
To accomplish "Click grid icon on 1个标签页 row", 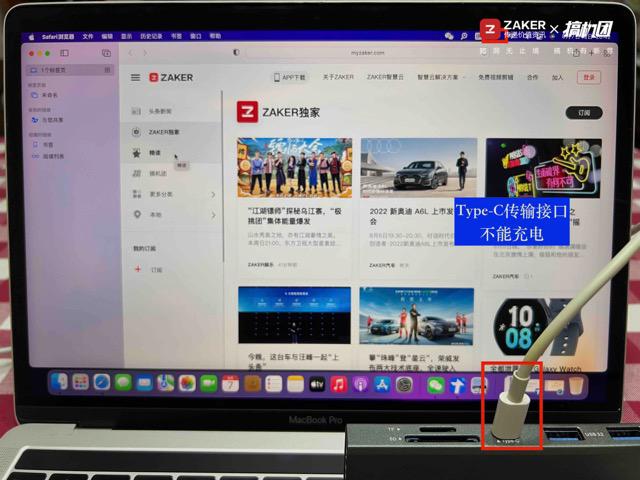I will click(107, 70).
